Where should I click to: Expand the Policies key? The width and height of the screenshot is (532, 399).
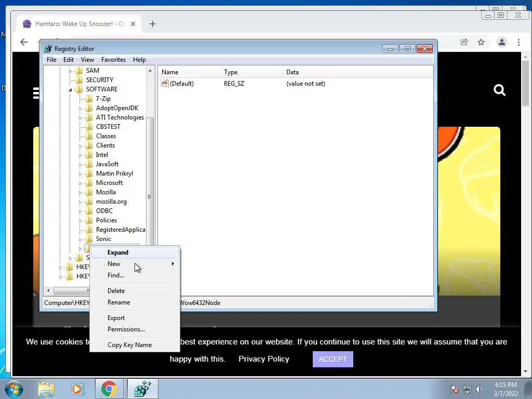[80, 221]
